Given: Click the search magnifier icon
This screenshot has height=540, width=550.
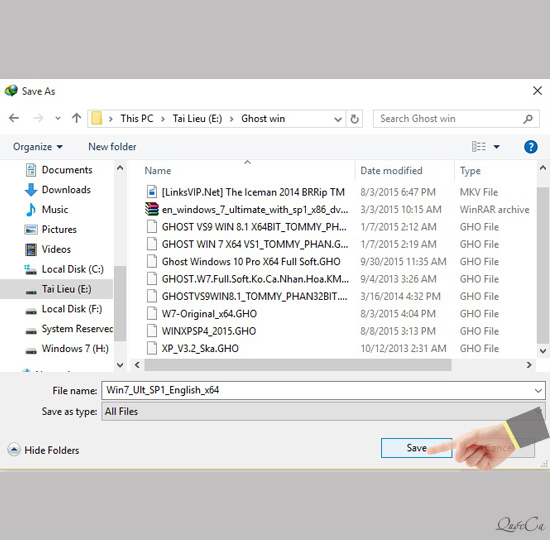Looking at the screenshot, I should [x=528, y=119].
